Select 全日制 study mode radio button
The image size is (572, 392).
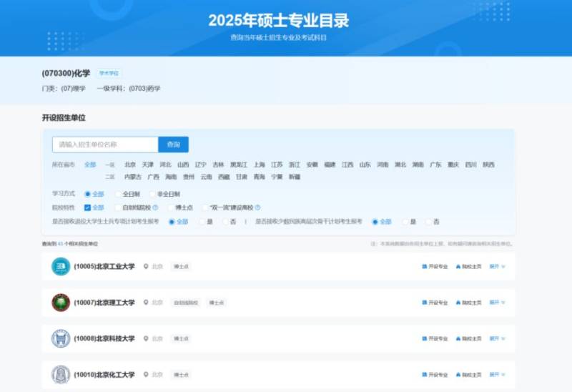(x=119, y=194)
